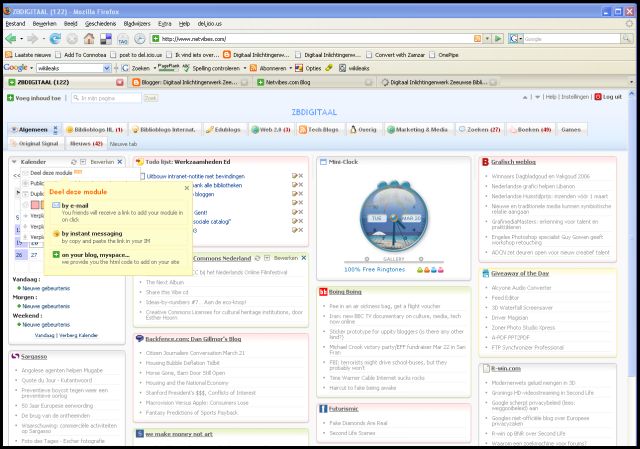Click the green plus Voeg inhoud toe icon
This screenshot has width=640, height=449.
(11, 98)
